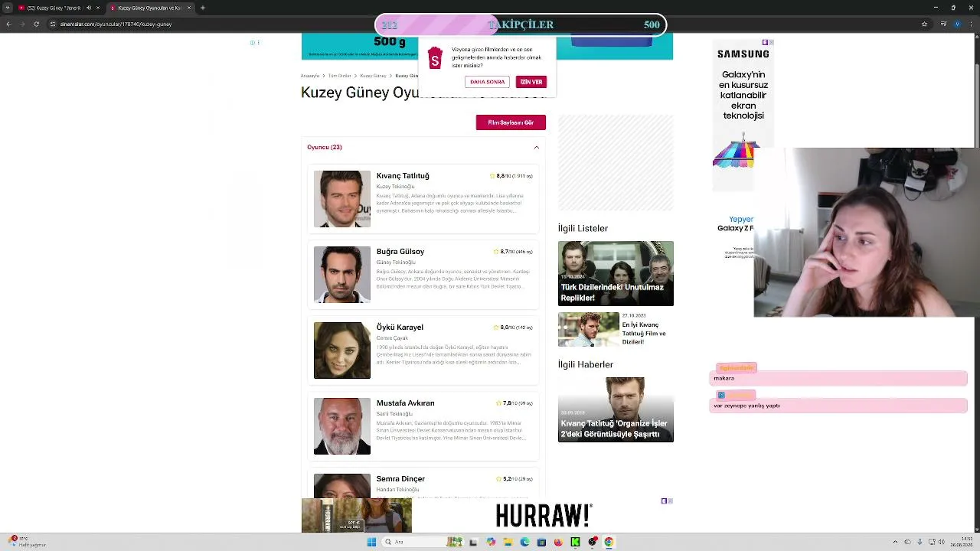This screenshot has width=980, height=551.
Task: Click the Cemre Çayak role text
Action: click(x=392, y=338)
